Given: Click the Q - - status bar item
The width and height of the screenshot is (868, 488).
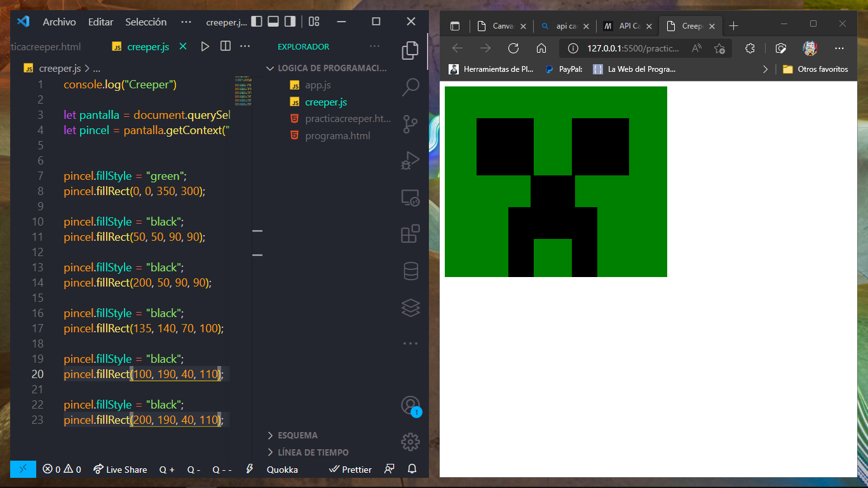Looking at the screenshot, I should click(222, 470).
